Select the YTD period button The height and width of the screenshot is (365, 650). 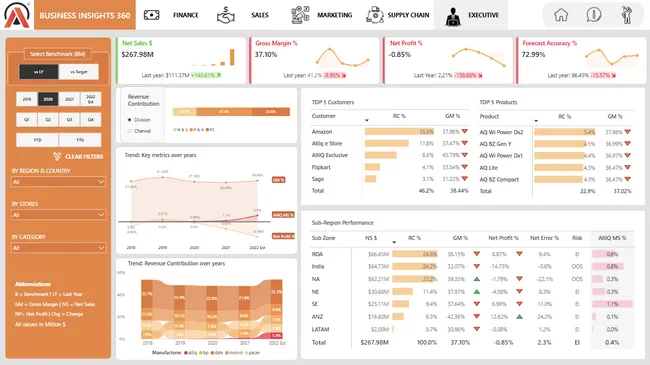tap(37, 140)
